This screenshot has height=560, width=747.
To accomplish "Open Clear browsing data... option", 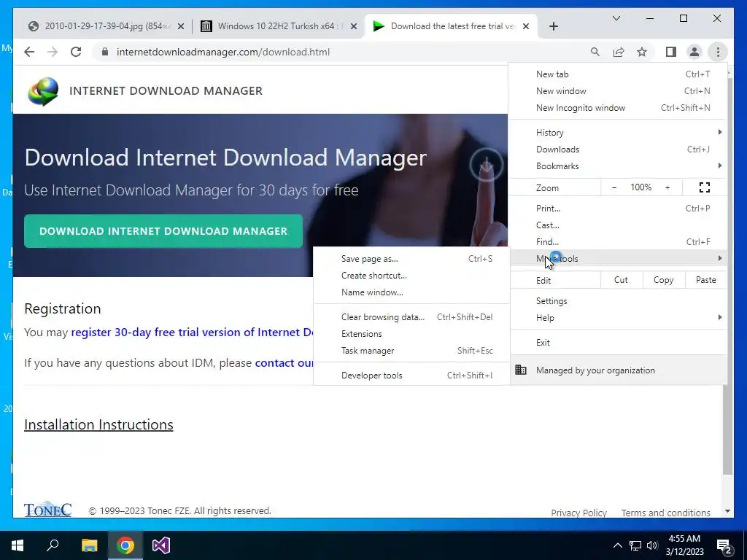I will click(x=411, y=316).
